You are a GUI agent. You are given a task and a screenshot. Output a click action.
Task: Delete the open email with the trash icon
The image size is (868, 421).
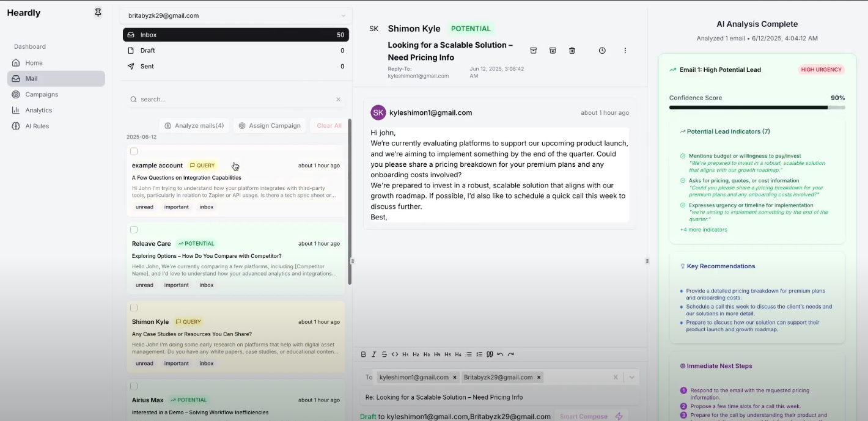572,51
